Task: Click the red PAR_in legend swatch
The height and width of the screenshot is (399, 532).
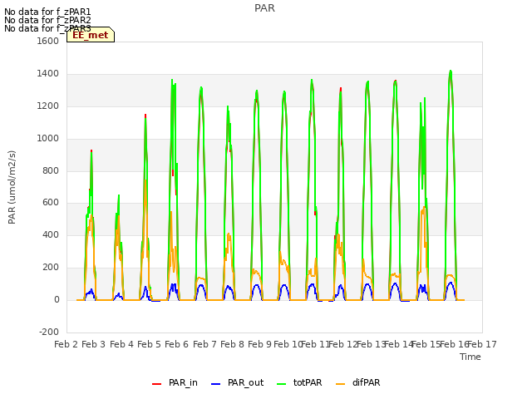Action: click(156, 384)
